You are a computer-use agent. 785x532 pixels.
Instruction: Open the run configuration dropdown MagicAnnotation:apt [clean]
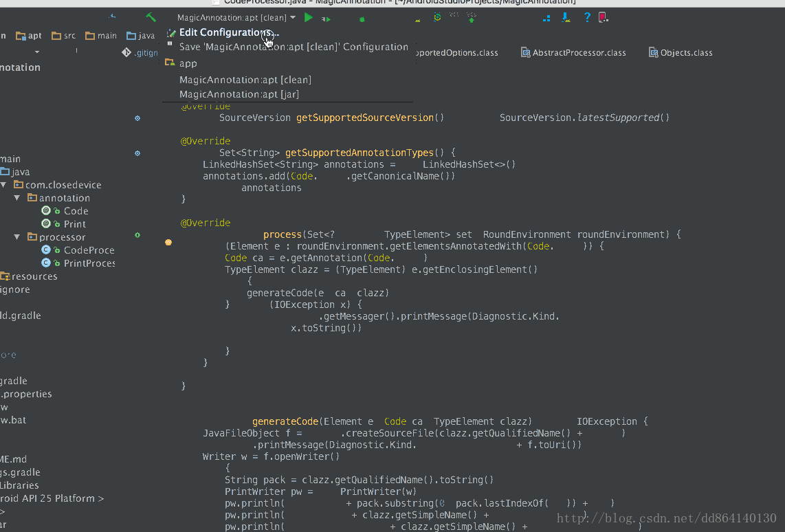(x=236, y=17)
